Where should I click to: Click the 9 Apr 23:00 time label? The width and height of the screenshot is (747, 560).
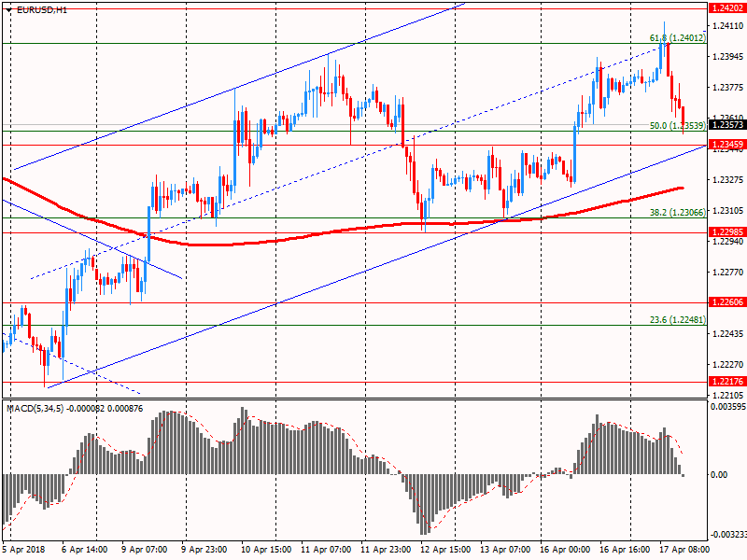pos(204,550)
